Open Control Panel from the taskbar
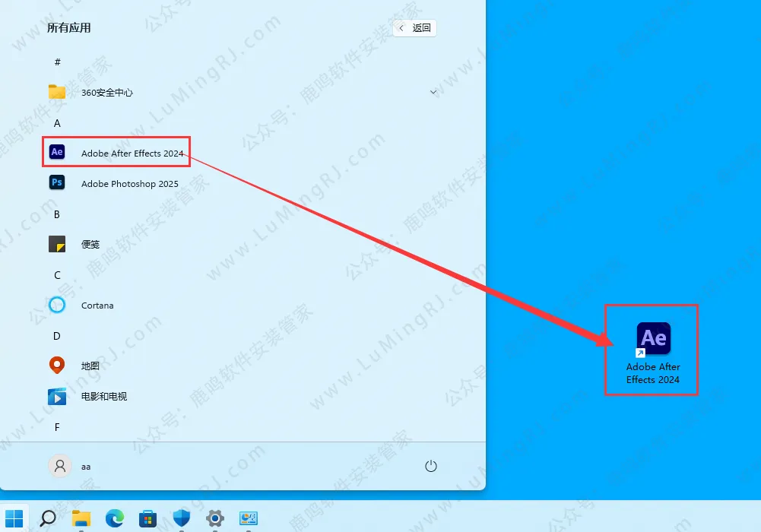 [x=249, y=518]
